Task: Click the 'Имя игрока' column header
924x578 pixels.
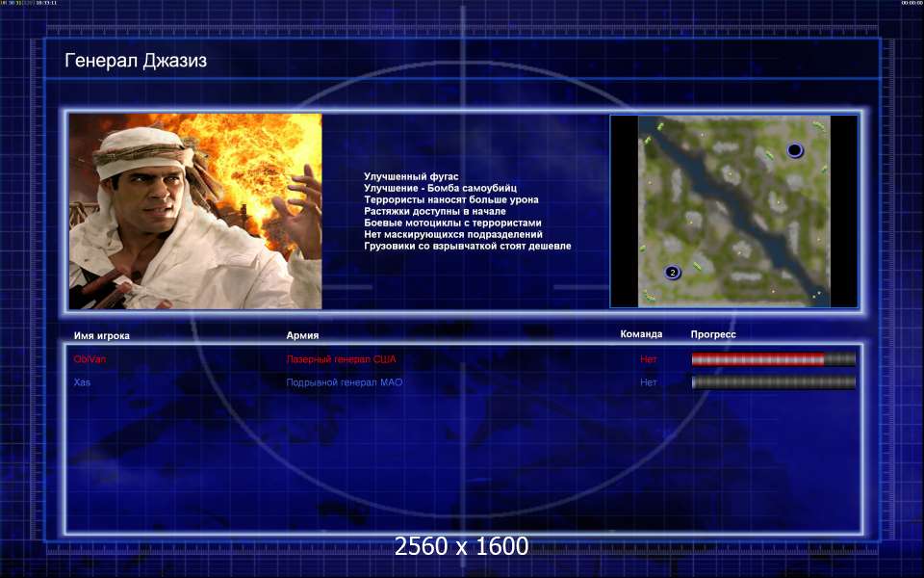Action: point(101,335)
